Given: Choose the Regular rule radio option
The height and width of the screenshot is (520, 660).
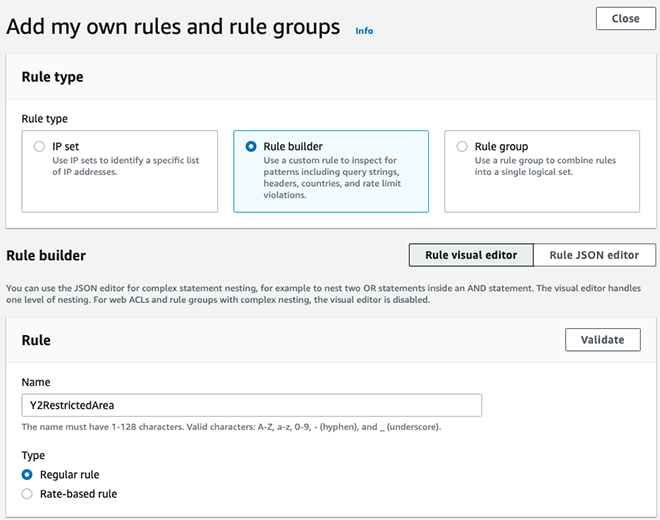Looking at the screenshot, I should 27,475.
